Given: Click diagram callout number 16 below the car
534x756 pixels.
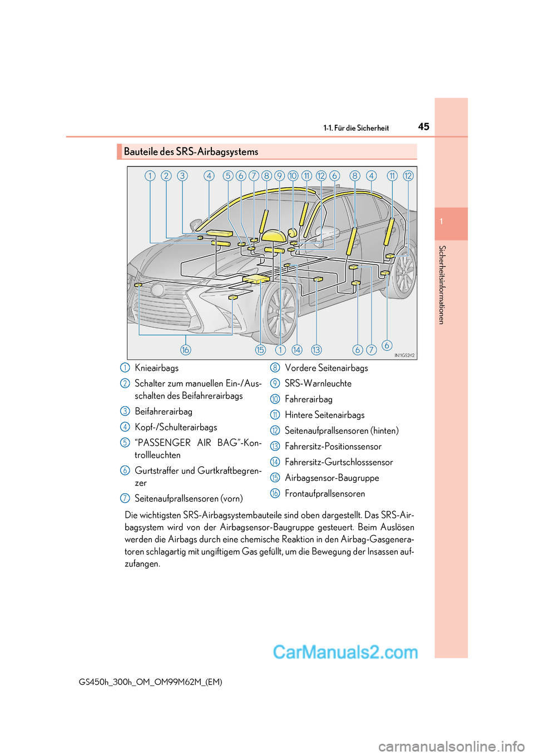Looking at the screenshot, I should [185, 350].
